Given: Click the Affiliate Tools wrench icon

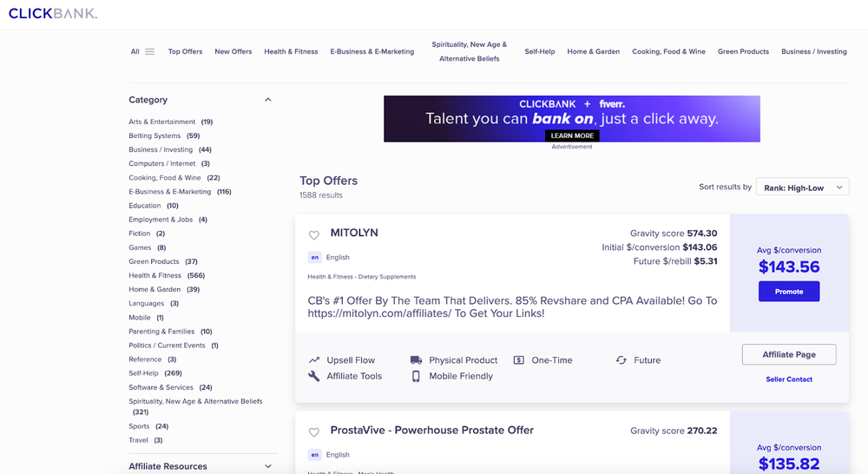Looking at the screenshot, I should point(314,376).
